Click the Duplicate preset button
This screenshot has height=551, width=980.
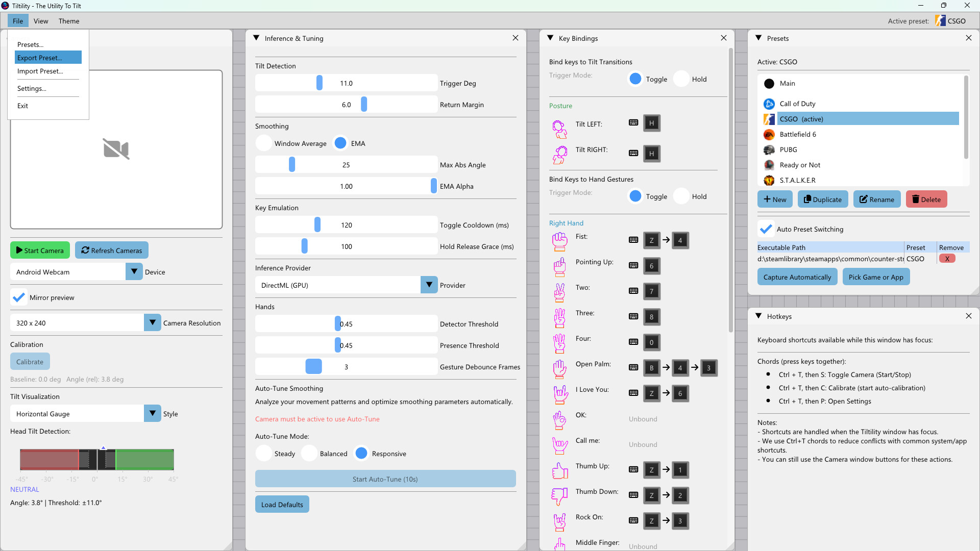point(822,199)
